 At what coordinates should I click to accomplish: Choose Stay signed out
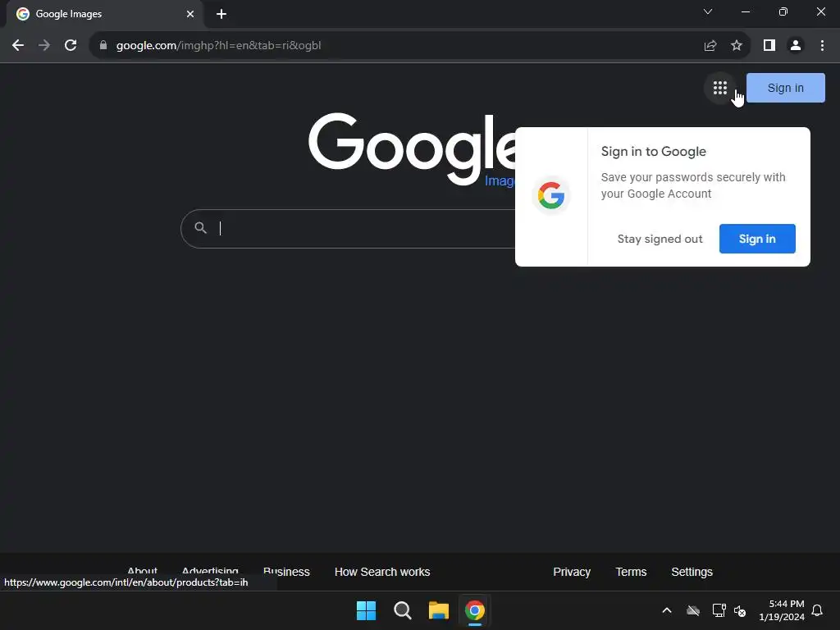pos(660,239)
